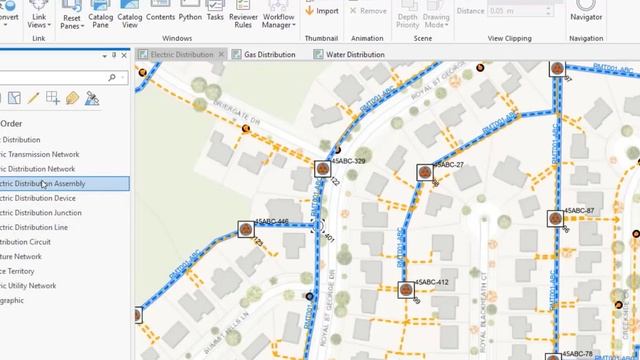Click the junction circle labeled 401
This screenshot has height=360, width=640.
pyautogui.click(x=318, y=226)
